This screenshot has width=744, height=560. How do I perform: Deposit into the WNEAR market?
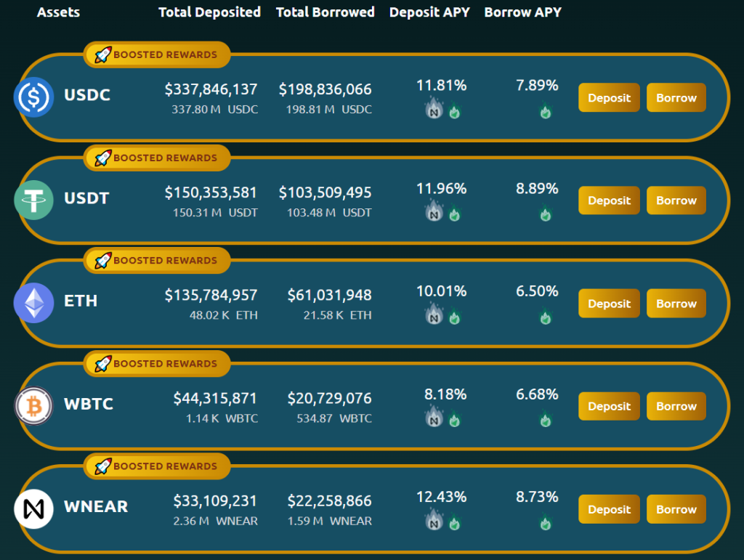click(610, 509)
